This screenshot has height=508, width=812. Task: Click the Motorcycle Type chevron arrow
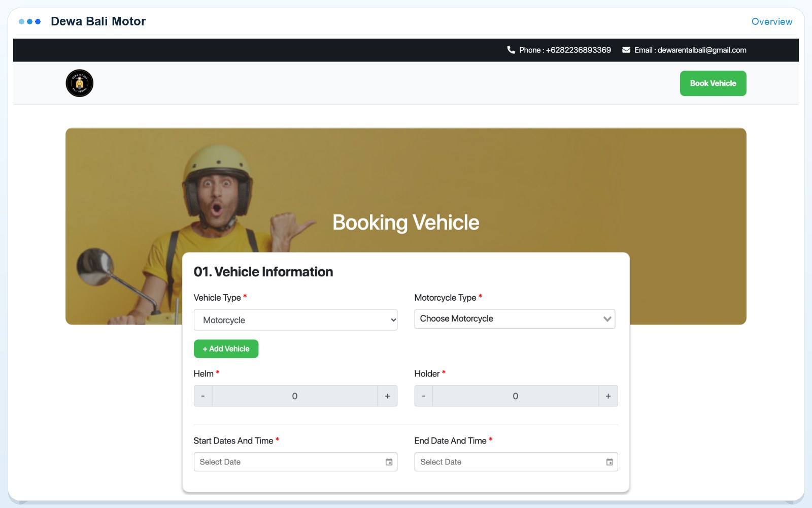[x=607, y=319]
